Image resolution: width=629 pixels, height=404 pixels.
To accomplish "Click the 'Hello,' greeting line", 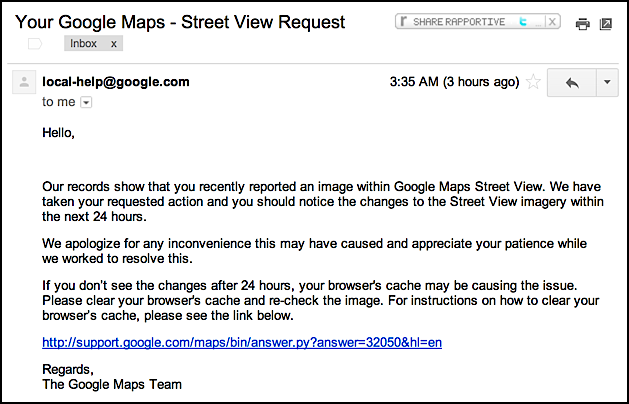I will (59, 132).
